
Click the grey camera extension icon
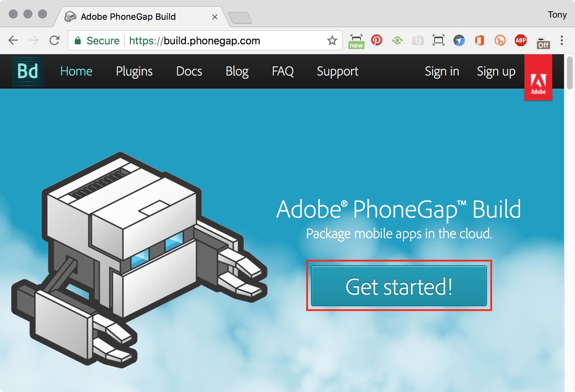click(x=418, y=40)
